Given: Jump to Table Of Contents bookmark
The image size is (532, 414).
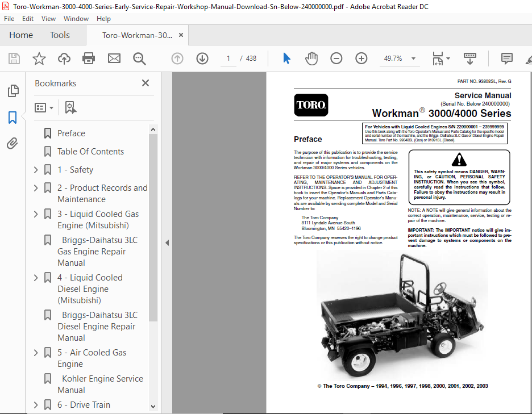Looking at the screenshot, I should [x=90, y=152].
